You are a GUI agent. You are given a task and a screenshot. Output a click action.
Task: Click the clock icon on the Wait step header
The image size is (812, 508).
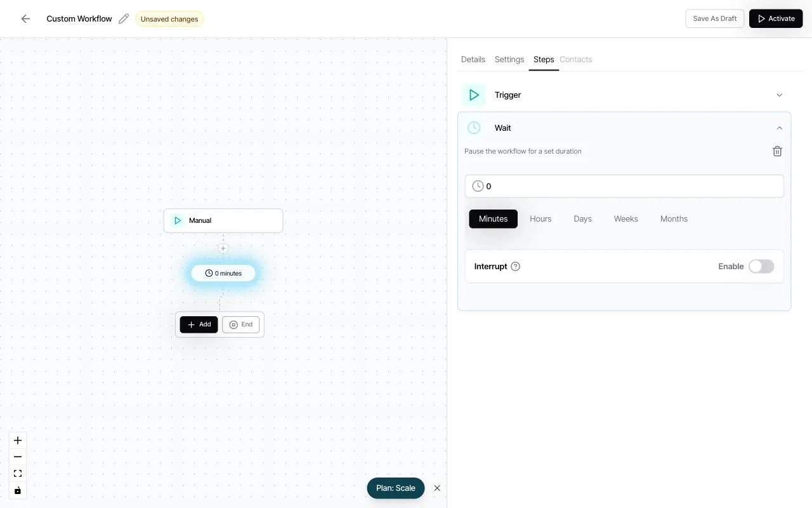(x=474, y=128)
